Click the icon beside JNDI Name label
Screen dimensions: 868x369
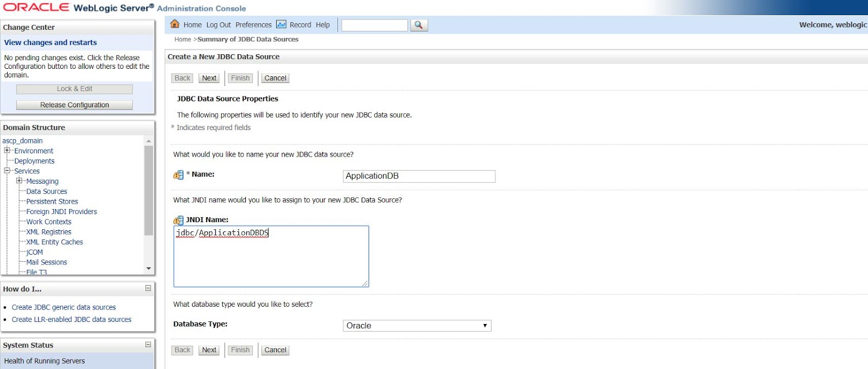[178, 220]
